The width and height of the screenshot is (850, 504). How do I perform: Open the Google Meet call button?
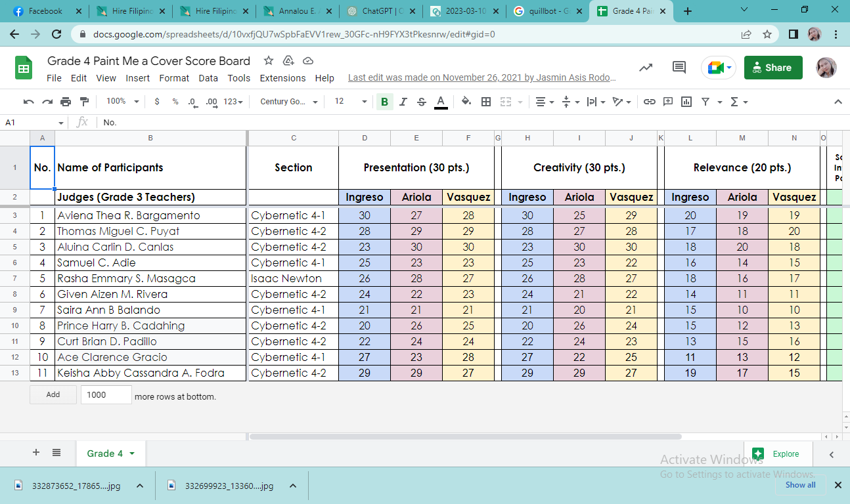pyautogui.click(x=719, y=68)
